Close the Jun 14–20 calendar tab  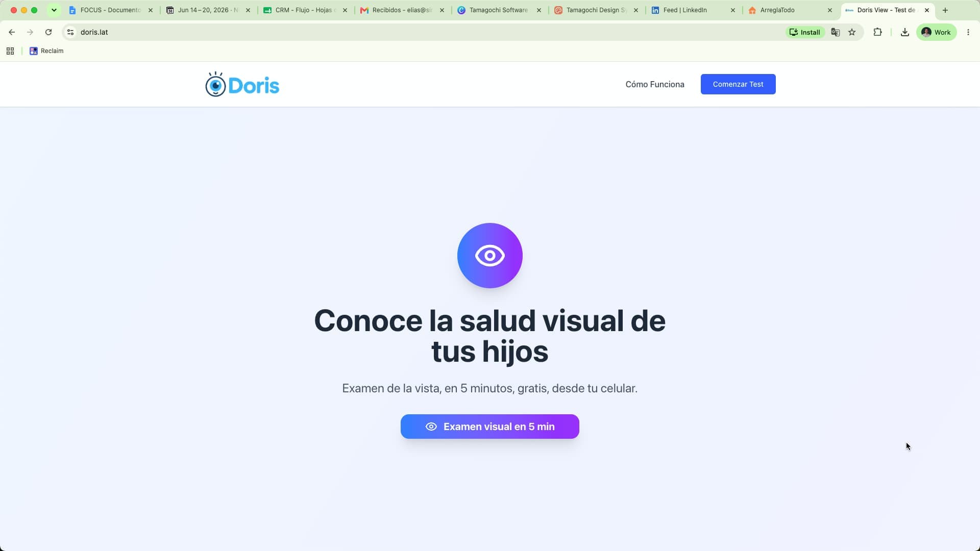coord(248,10)
